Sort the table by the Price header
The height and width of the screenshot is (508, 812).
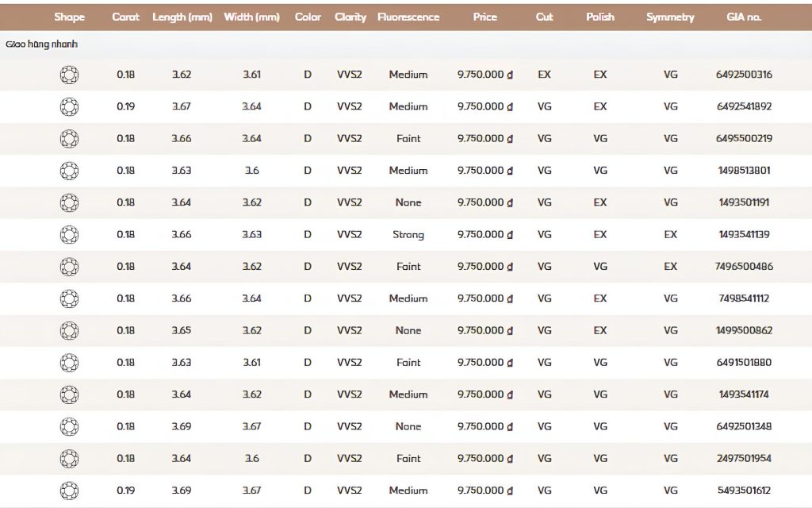[485, 17]
